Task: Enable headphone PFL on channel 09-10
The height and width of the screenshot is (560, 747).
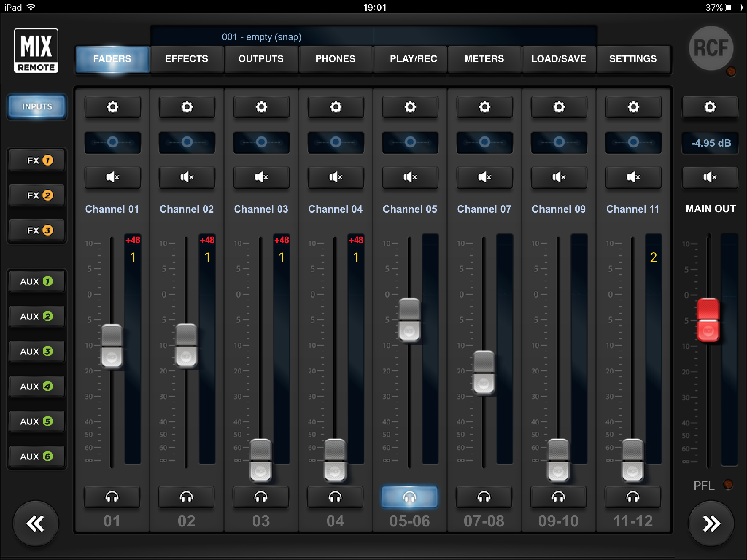Action: pos(558,497)
